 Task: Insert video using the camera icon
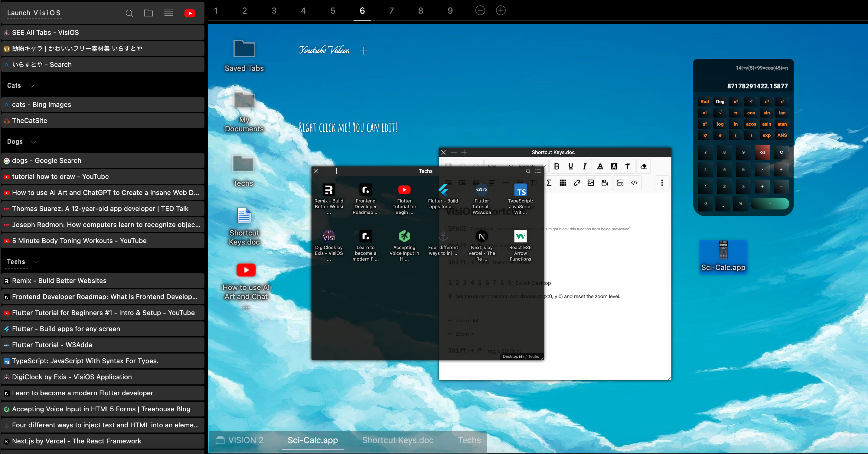coord(605,183)
